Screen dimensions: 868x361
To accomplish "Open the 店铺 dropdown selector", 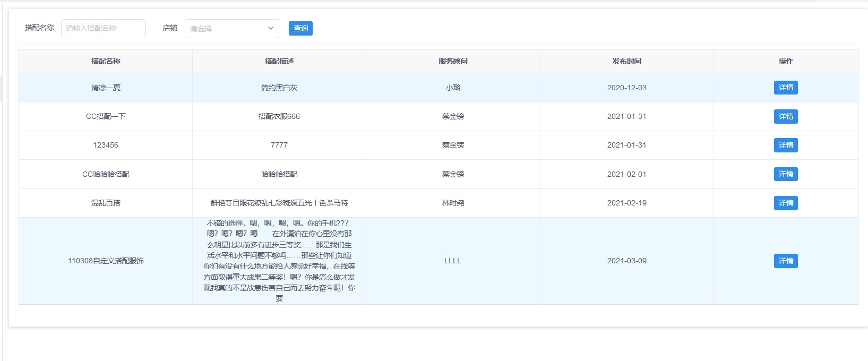I will (232, 29).
